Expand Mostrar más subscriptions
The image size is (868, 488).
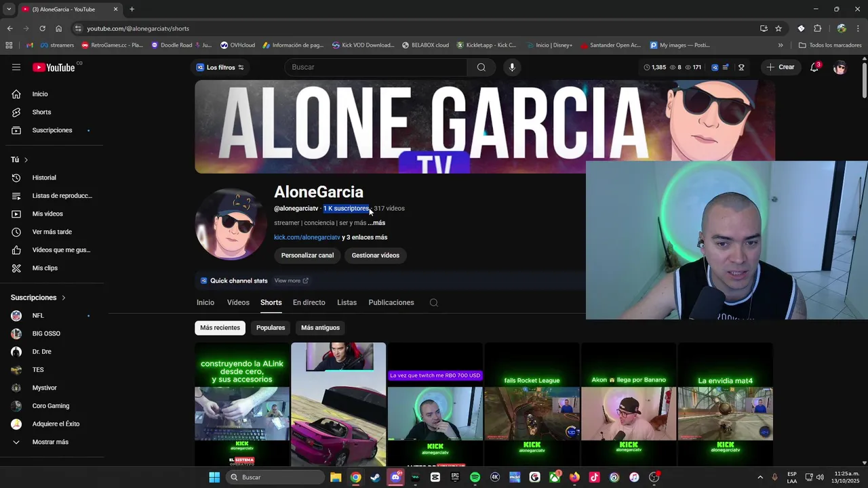pyautogui.click(x=52, y=442)
